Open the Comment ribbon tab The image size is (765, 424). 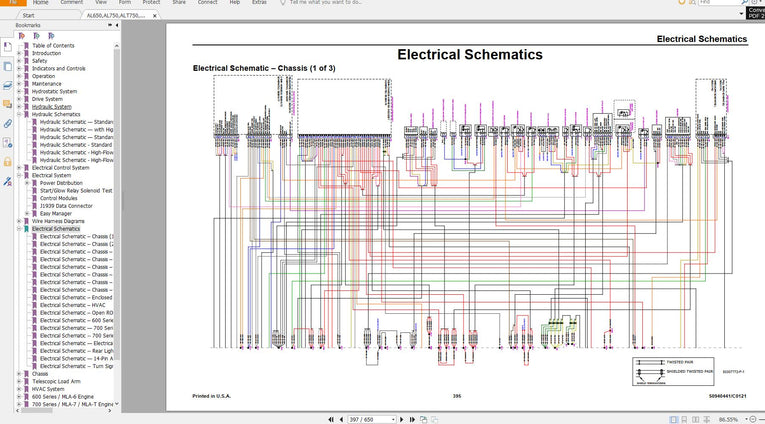coord(71,3)
